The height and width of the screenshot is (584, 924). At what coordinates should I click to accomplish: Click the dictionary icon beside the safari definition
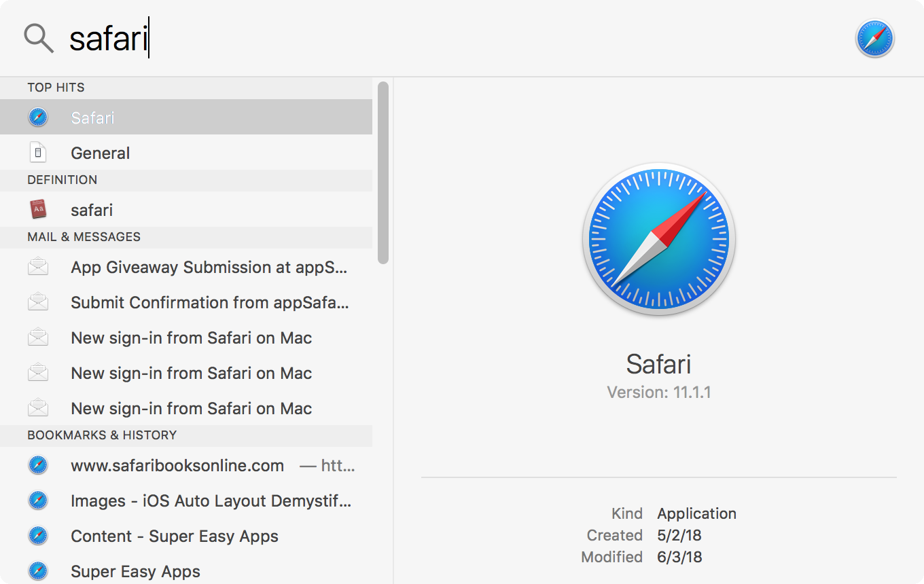[x=38, y=209]
